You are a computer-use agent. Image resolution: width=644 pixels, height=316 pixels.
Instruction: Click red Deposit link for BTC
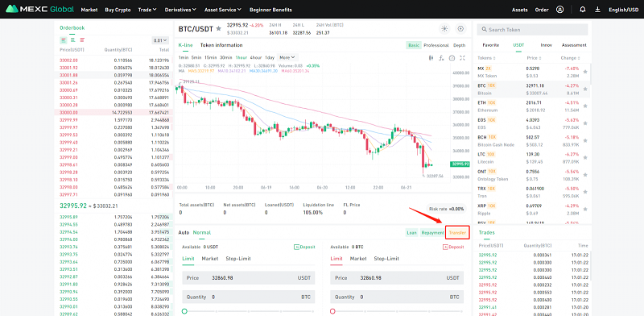453,247
